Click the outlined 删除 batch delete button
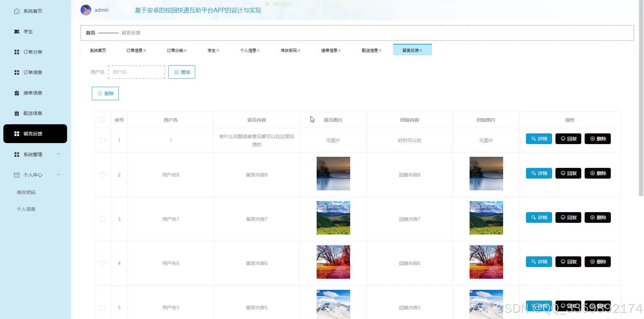This screenshot has width=644, height=319. (105, 93)
